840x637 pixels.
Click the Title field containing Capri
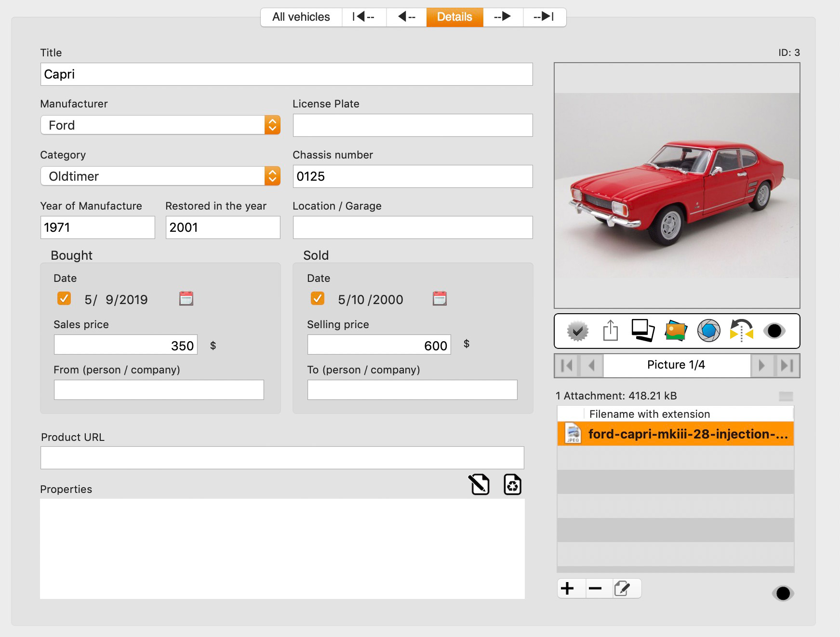point(286,74)
